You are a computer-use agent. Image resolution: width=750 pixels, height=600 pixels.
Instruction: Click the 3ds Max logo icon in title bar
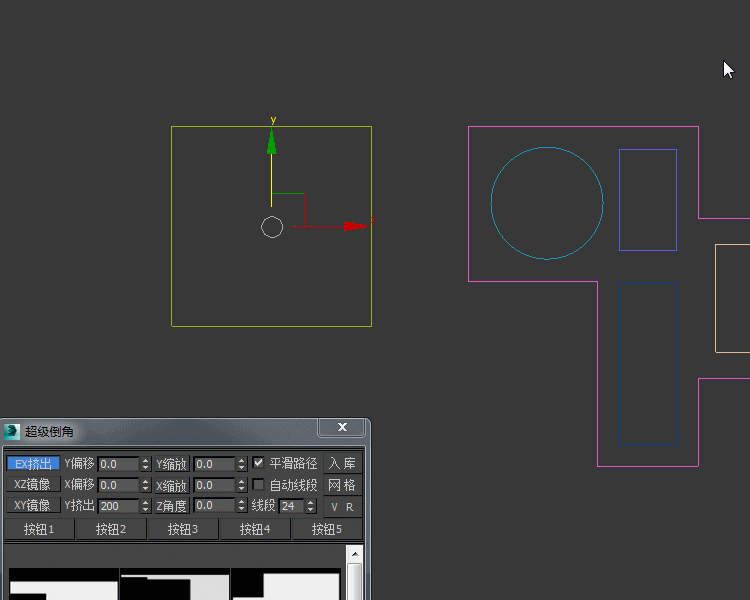pos(12,431)
